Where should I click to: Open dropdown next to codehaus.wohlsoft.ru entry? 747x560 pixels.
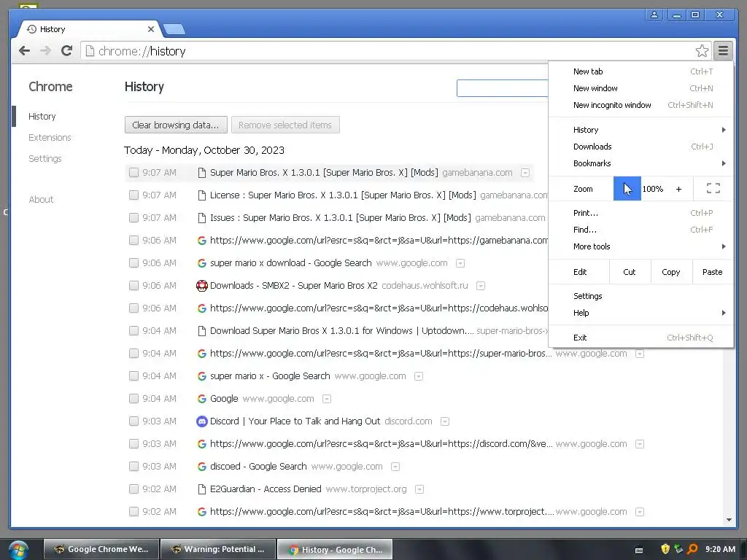(x=481, y=286)
